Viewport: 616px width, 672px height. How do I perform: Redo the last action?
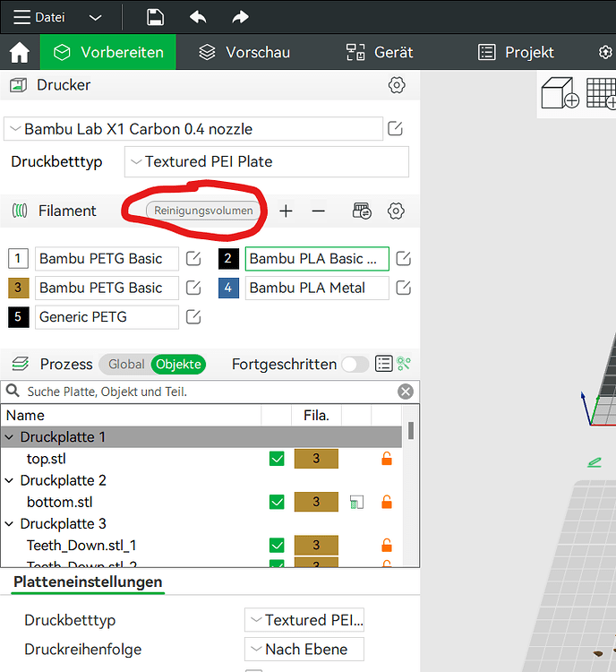[240, 17]
